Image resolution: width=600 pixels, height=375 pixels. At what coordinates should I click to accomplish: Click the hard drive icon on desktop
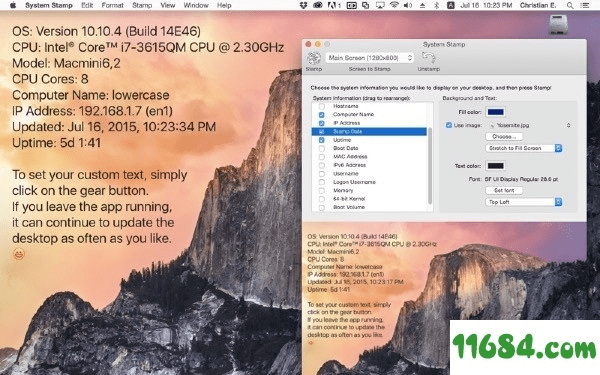(558, 24)
